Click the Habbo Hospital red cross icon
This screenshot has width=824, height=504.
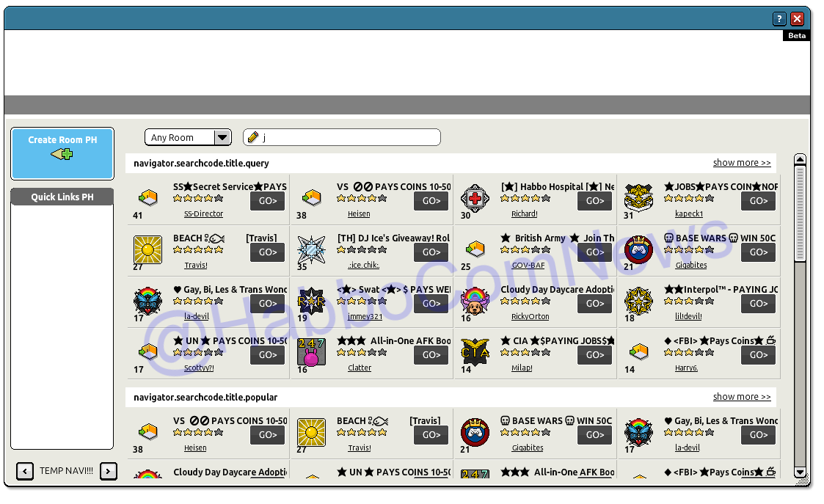click(475, 198)
